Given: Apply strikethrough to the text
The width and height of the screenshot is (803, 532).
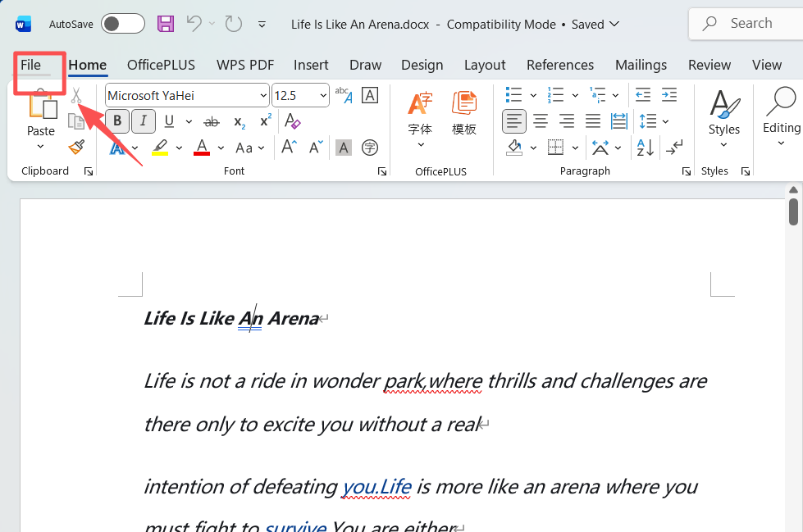Looking at the screenshot, I should pyautogui.click(x=212, y=122).
